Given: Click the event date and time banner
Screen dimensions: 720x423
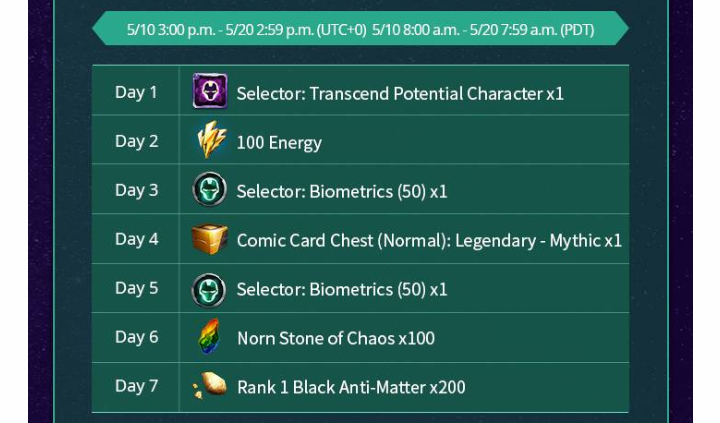Looking at the screenshot, I should click(360, 29).
